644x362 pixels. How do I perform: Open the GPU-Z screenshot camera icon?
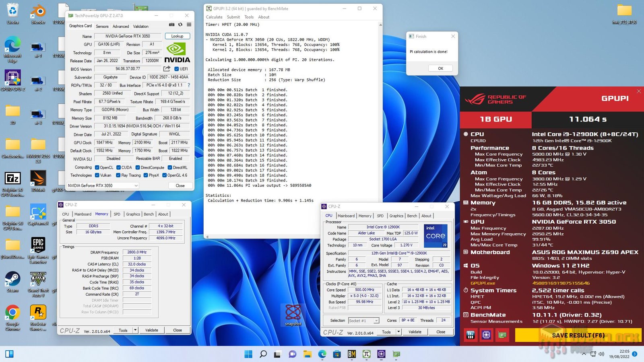pos(171,25)
